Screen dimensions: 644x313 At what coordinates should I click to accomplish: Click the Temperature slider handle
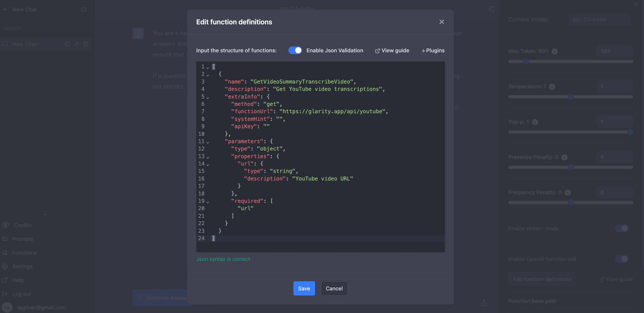(x=571, y=97)
